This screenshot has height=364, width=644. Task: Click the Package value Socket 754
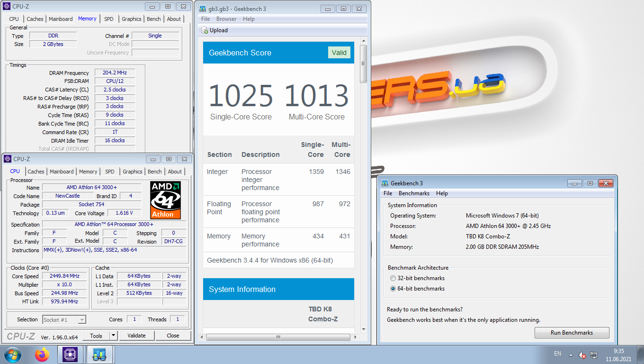91,204
